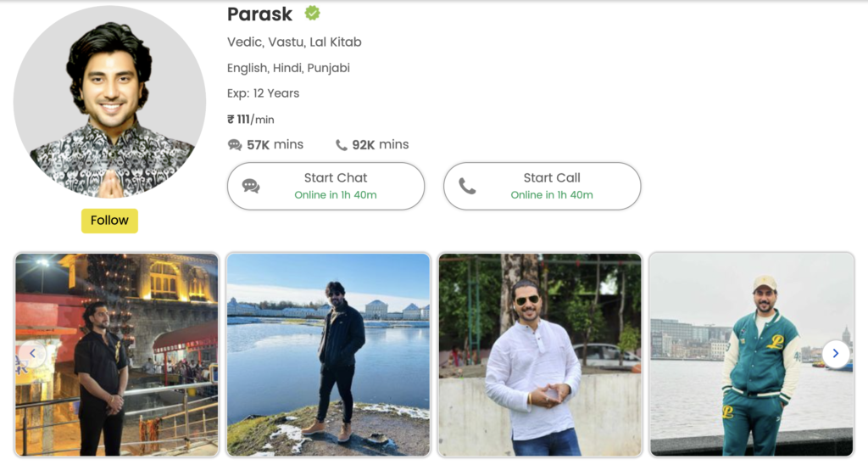
Task: Click the green verified badge beside Parask
Action: tap(313, 14)
